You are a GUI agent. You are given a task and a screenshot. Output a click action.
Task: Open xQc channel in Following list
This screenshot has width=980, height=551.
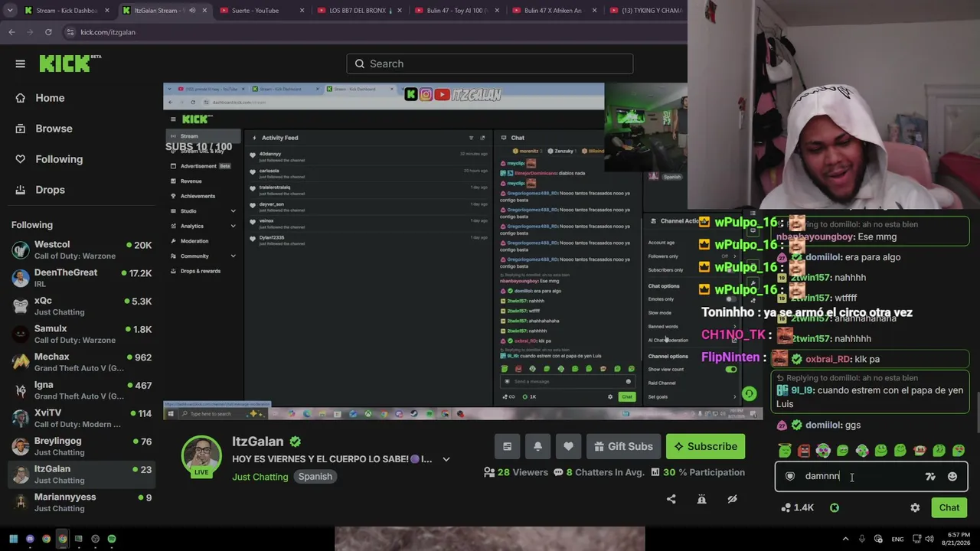81,306
